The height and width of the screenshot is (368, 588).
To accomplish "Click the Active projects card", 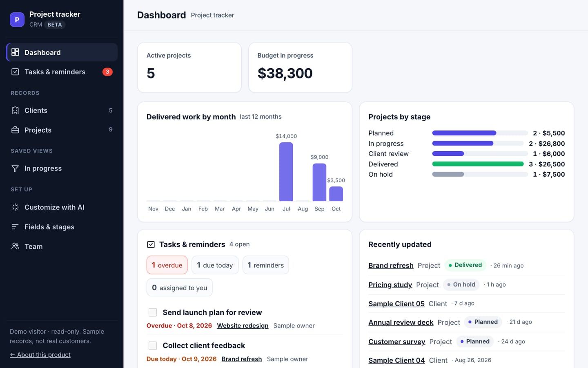I will [189, 67].
